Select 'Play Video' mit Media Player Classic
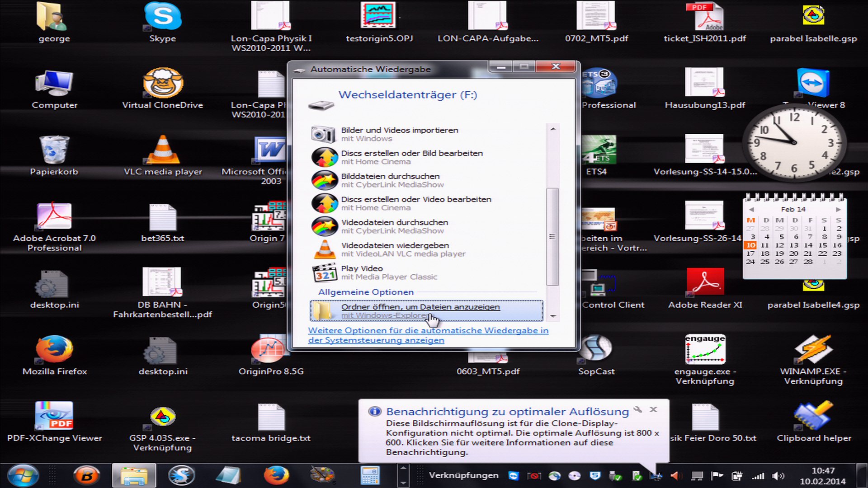The height and width of the screenshot is (488, 868). [426, 272]
